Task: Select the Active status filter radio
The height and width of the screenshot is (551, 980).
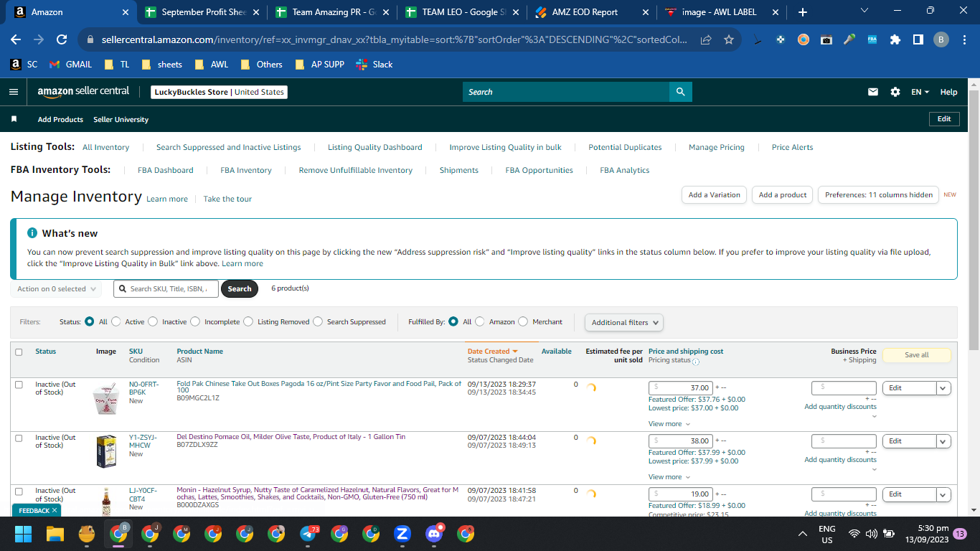Action: [116, 322]
